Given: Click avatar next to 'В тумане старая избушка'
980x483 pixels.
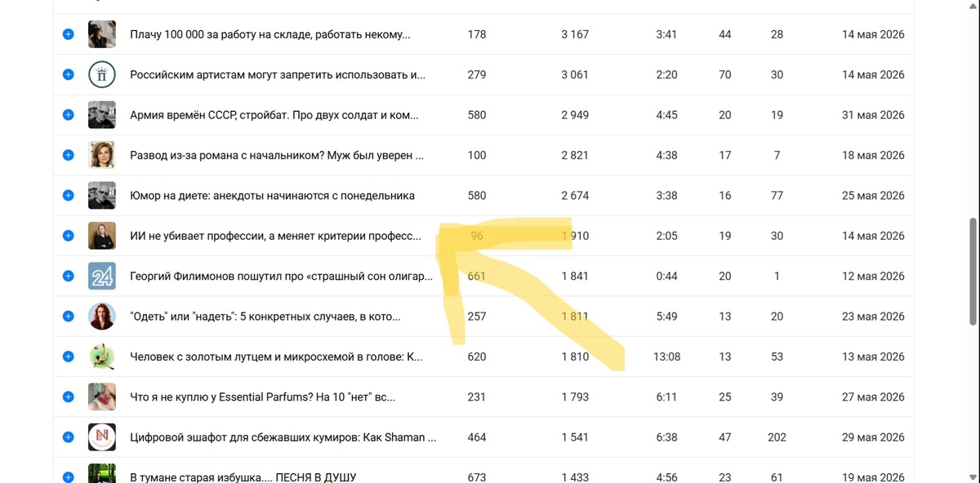Looking at the screenshot, I should pyautogui.click(x=101, y=474).
